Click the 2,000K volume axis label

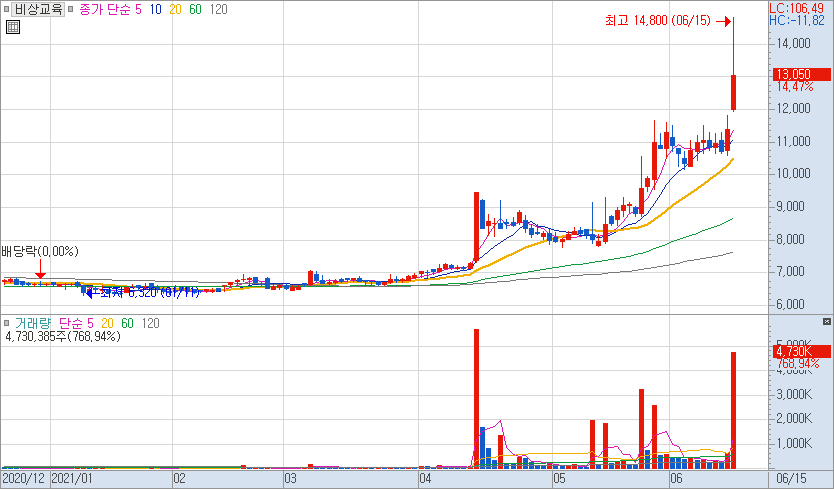pos(794,419)
